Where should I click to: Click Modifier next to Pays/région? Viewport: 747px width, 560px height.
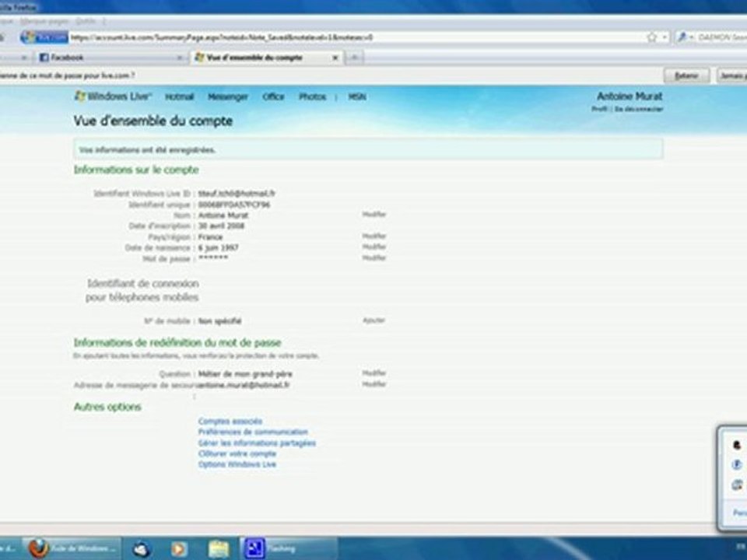click(374, 236)
